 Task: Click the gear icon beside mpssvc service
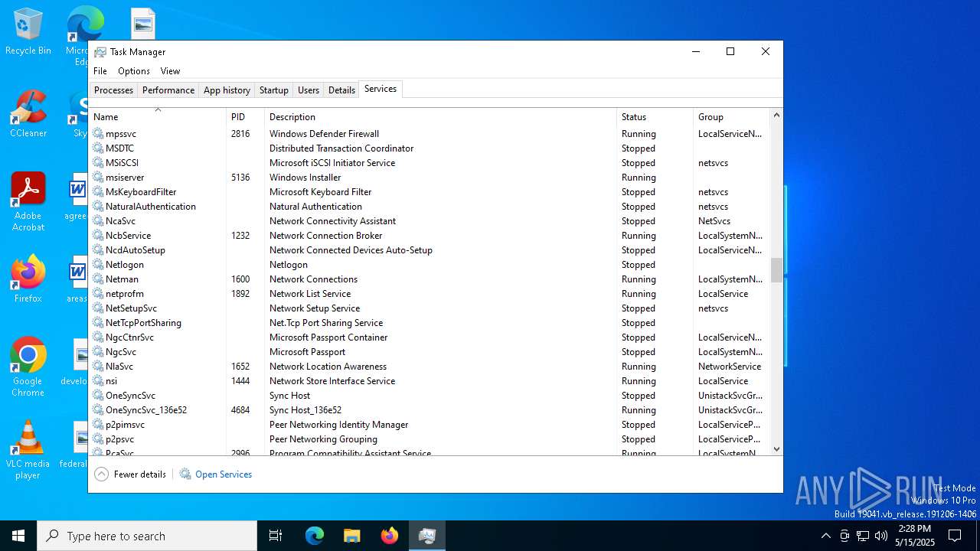coord(98,134)
